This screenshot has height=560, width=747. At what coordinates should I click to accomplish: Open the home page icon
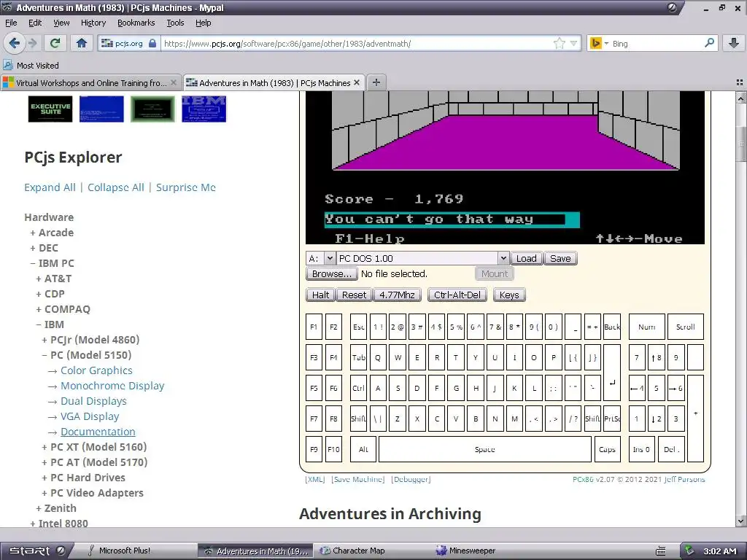(x=82, y=43)
